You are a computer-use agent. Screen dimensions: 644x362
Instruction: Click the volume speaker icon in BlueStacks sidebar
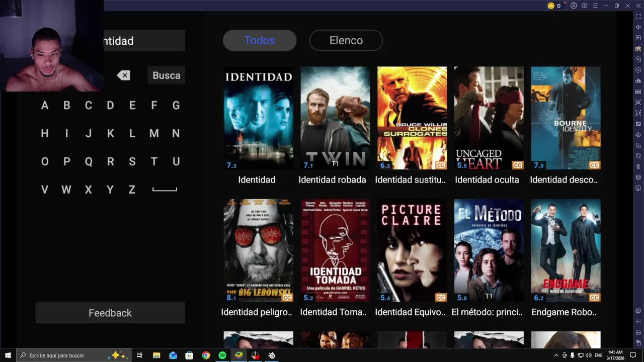[638, 27]
